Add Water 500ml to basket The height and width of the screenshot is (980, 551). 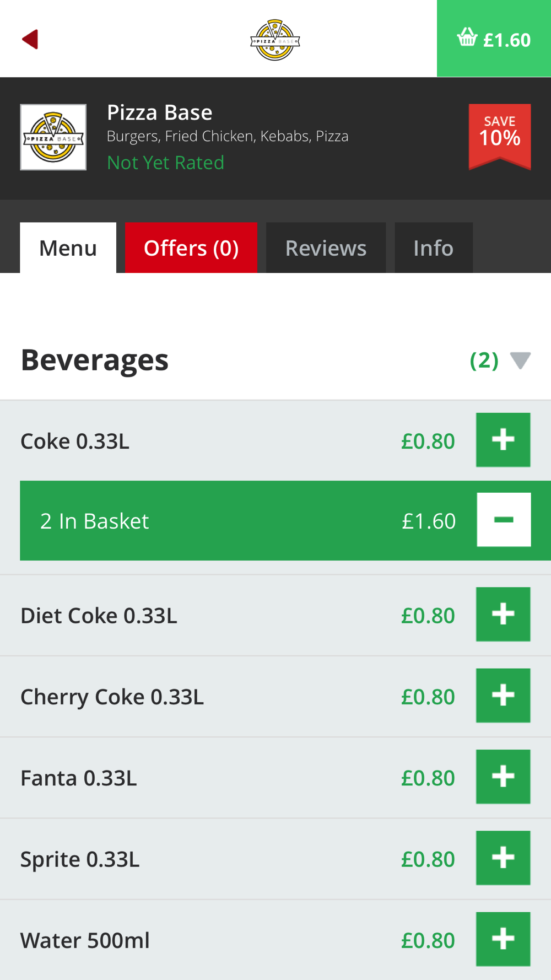503,939
